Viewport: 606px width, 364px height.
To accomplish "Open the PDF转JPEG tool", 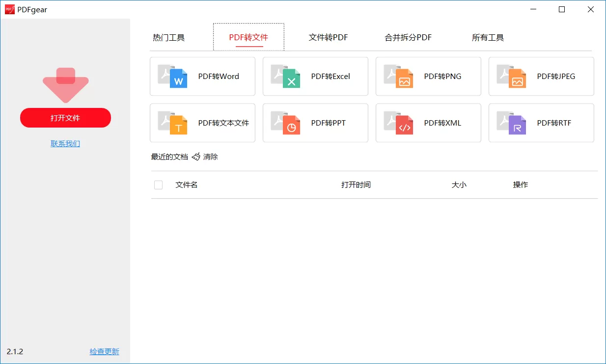I will (x=541, y=76).
